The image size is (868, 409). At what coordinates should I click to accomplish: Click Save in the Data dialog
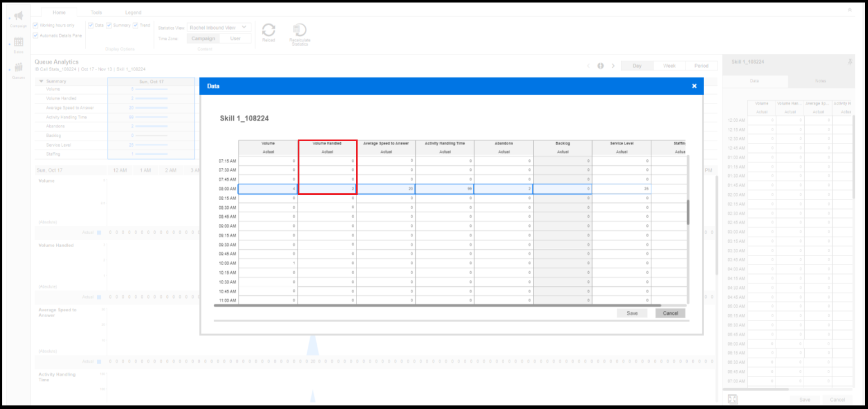(632, 313)
